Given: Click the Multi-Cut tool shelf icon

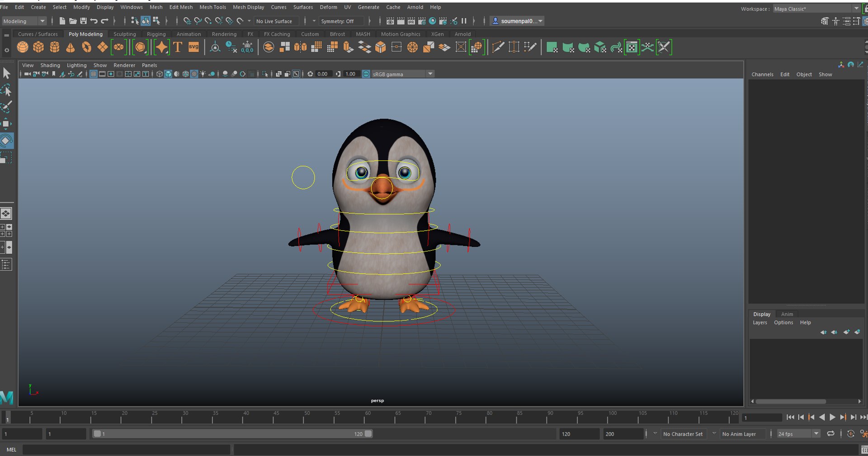Looking at the screenshot, I should point(498,47).
